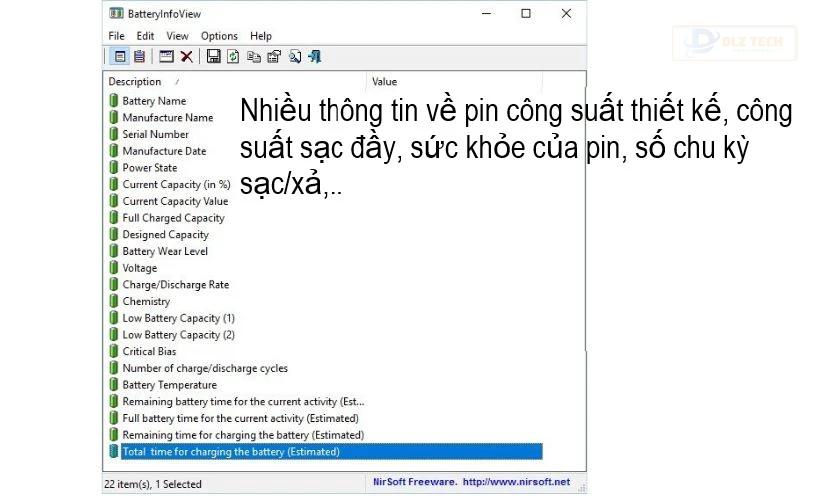Select Remaining battery time for current activity row
The height and width of the screenshot is (500, 840).
click(x=243, y=401)
